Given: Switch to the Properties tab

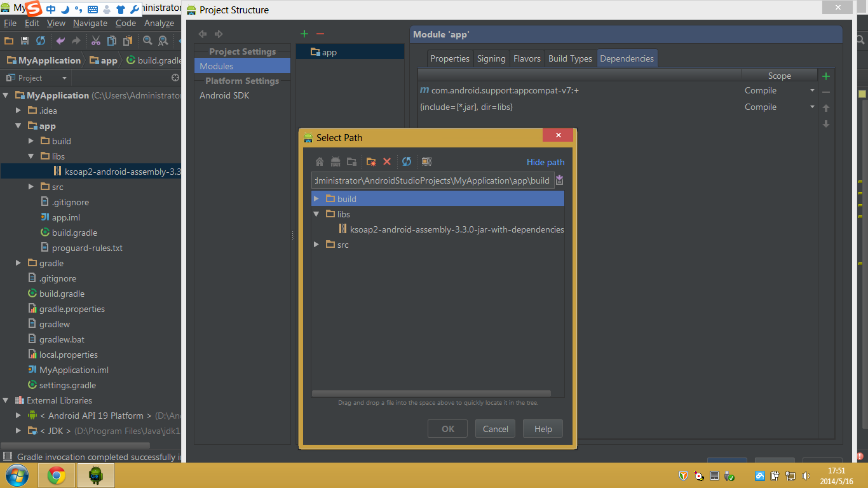Looking at the screenshot, I should pyautogui.click(x=450, y=58).
